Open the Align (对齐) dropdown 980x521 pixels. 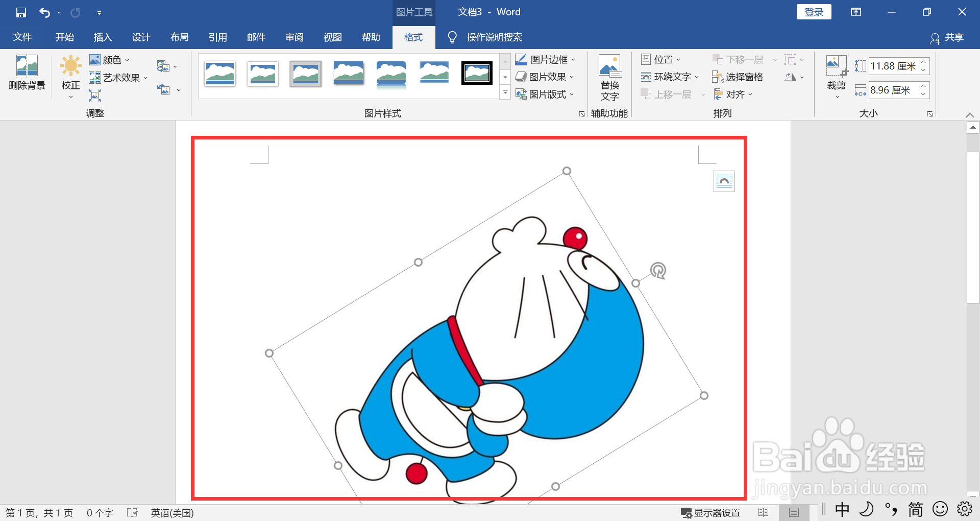(x=733, y=94)
